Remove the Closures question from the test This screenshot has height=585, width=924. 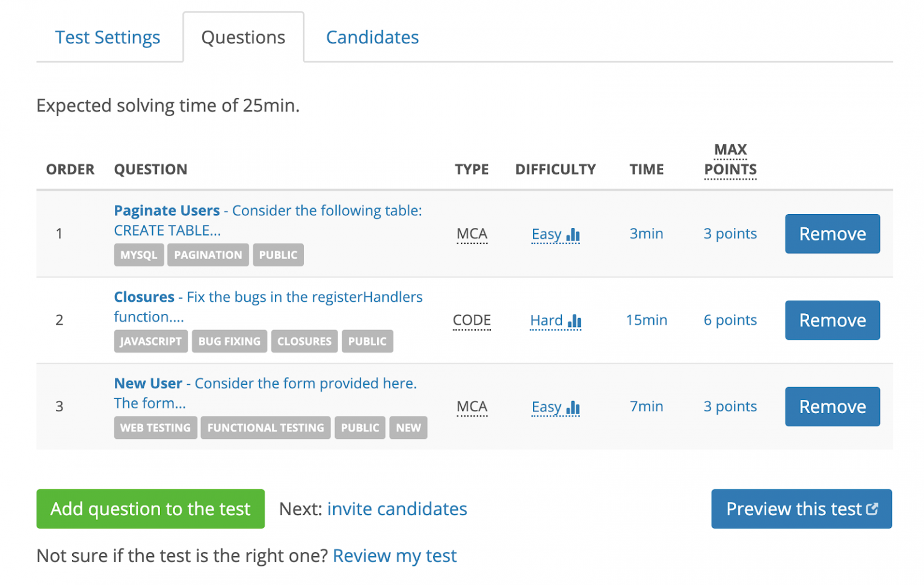(832, 320)
